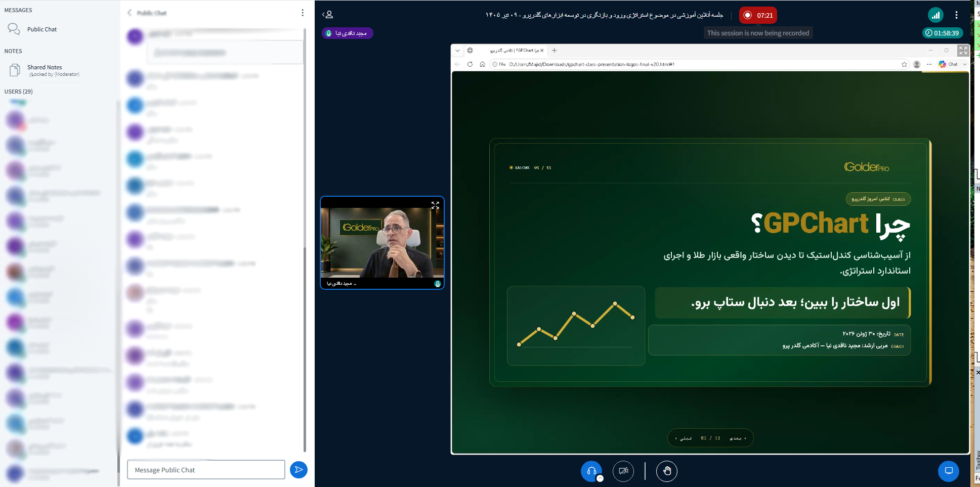Click the remaining time 01:58:39 badge

942,33
